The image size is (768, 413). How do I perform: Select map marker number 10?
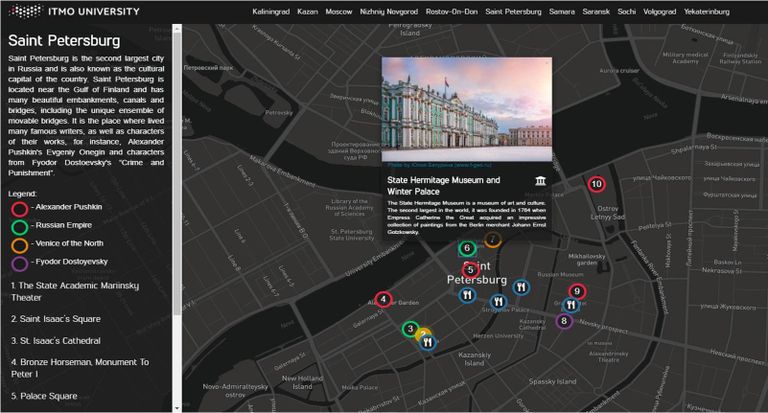pyautogui.click(x=596, y=184)
